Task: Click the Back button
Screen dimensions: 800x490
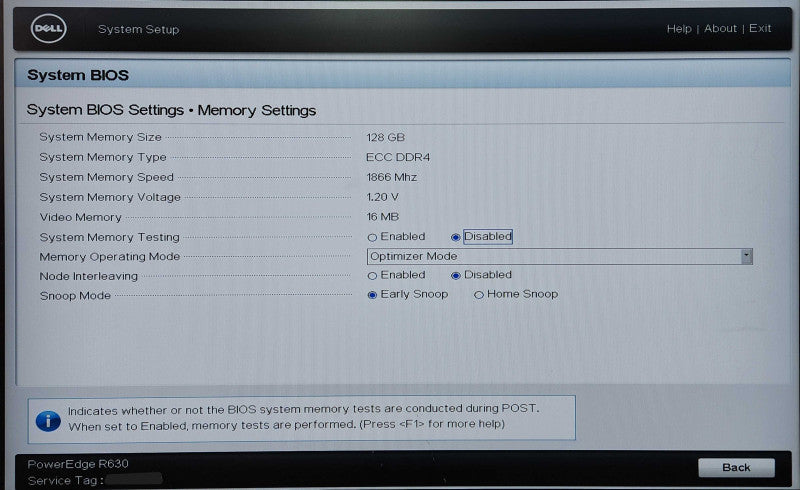Action: click(736, 468)
